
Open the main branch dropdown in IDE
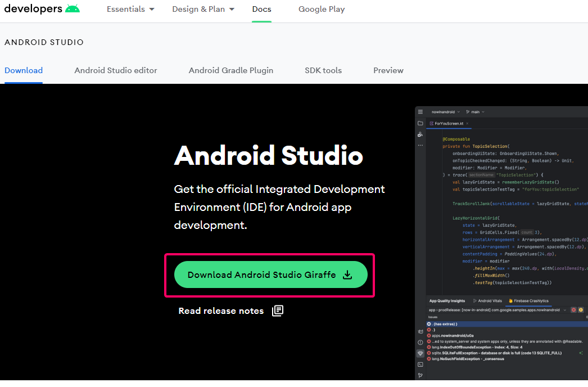[478, 112]
